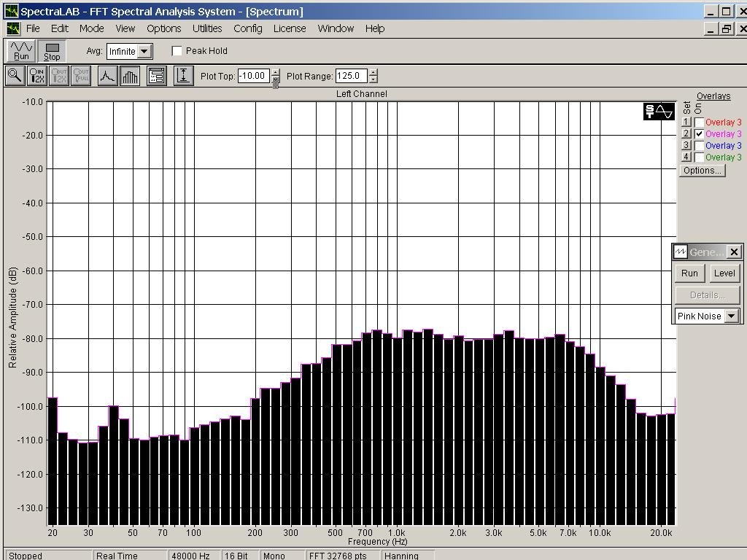Turn on the blue Overlay 3 checkbox
This screenshot has height=560, width=747.
pos(699,146)
